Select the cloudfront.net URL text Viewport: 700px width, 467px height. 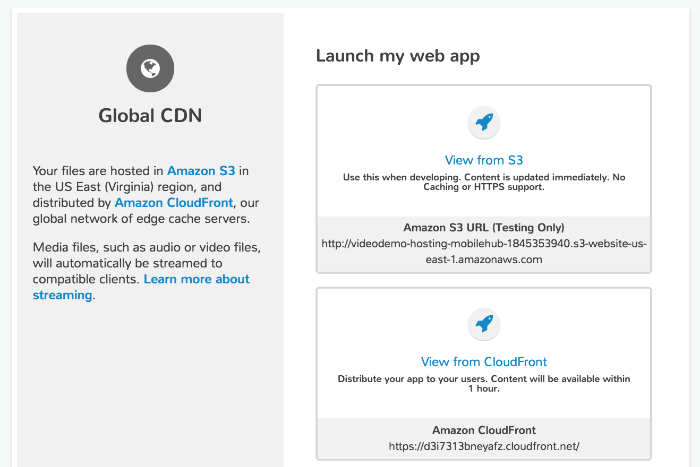point(484,446)
